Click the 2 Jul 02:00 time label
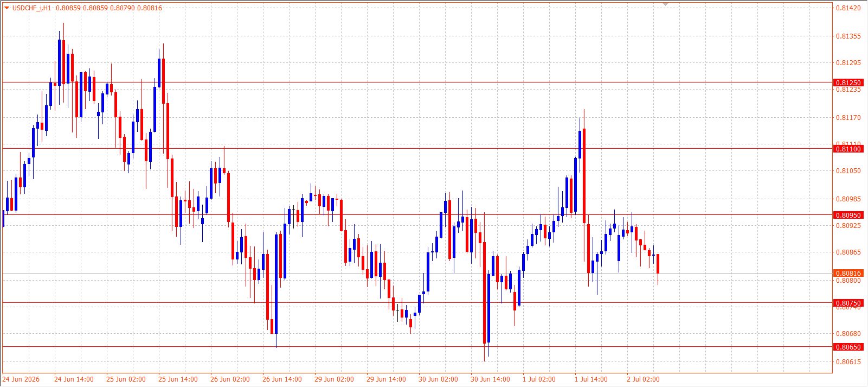Image resolution: width=868 pixels, height=387 pixels. point(643,379)
